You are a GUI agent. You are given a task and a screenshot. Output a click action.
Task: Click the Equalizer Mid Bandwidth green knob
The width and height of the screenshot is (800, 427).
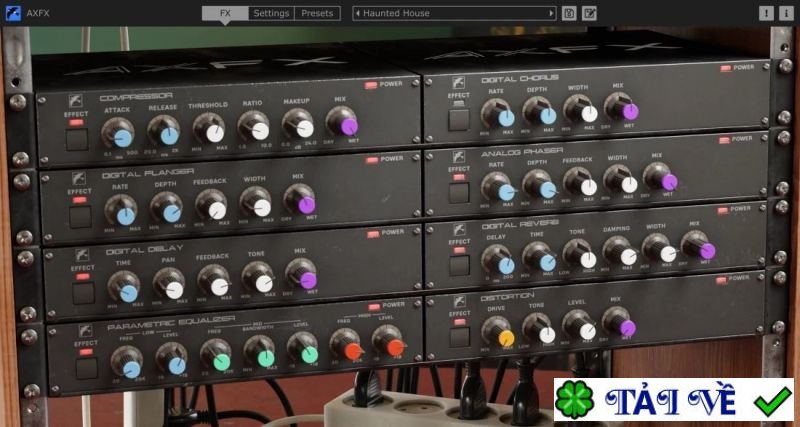tap(260, 353)
